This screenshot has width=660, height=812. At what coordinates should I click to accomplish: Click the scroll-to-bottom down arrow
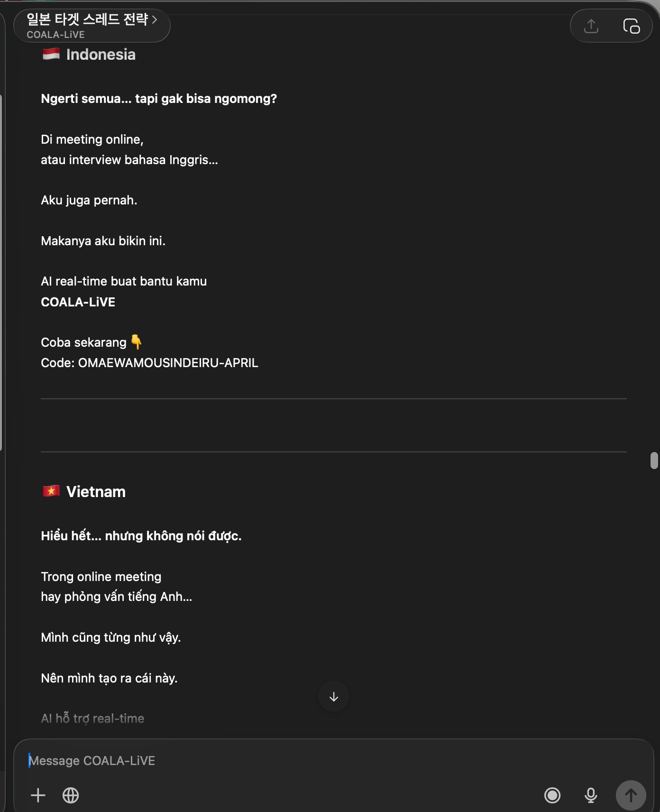[334, 696]
